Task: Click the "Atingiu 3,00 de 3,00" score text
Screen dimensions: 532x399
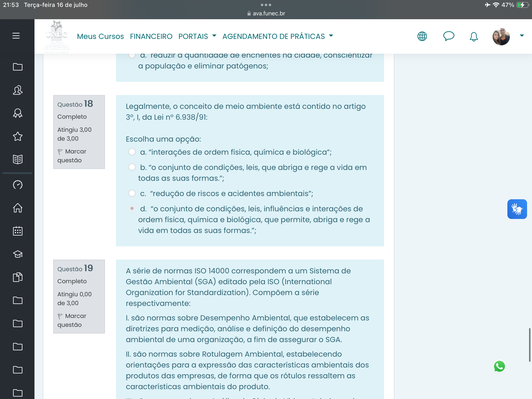Action: (x=74, y=134)
